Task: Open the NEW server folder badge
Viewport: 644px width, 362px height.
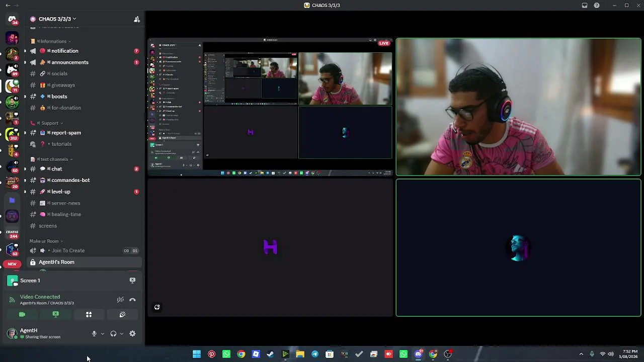Action: (x=12, y=264)
